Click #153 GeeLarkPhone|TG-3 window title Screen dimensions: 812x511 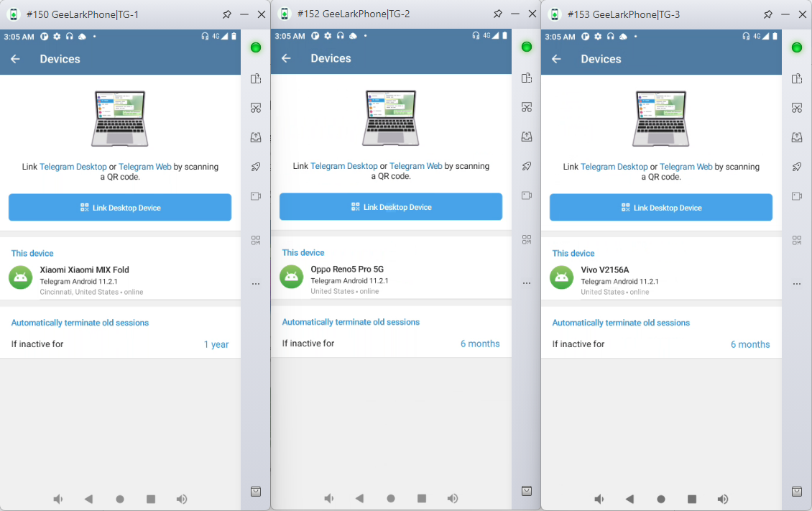click(624, 14)
